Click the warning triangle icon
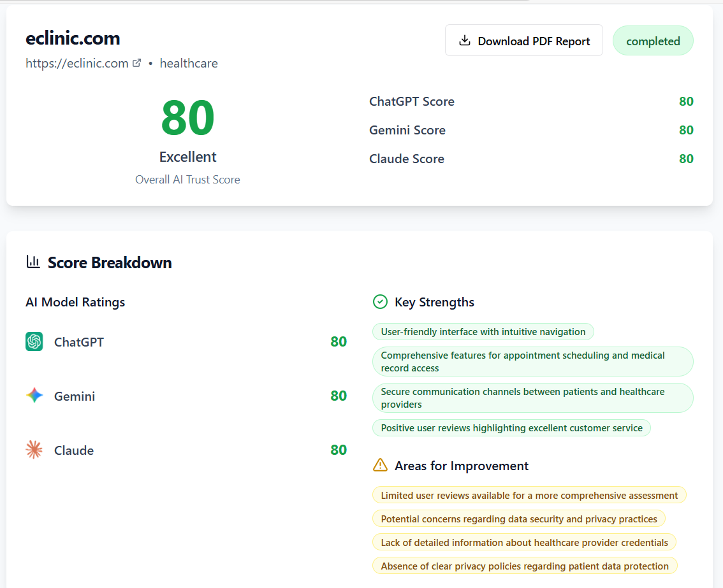 [x=380, y=466]
